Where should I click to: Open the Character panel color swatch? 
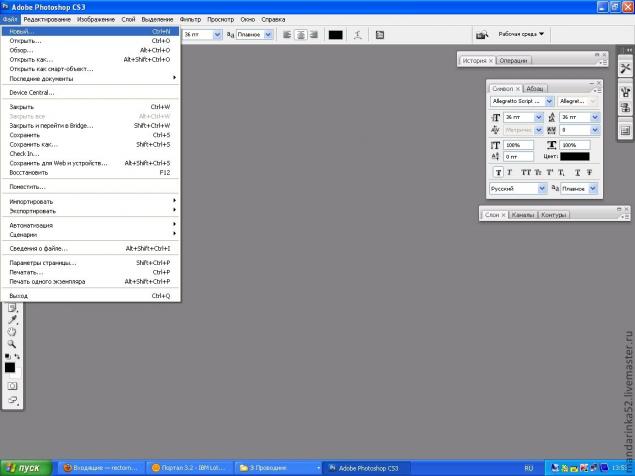click(575, 156)
